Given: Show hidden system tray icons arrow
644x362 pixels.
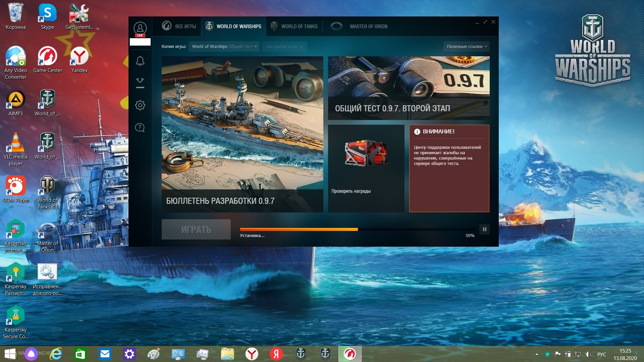Looking at the screenshot, I should pyautogui.click(x=537, y=354).
